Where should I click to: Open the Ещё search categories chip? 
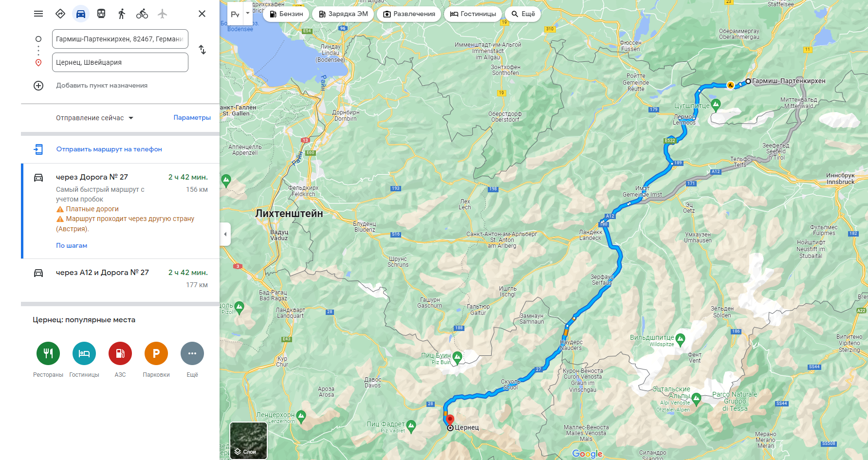click(x=523, y=14)
